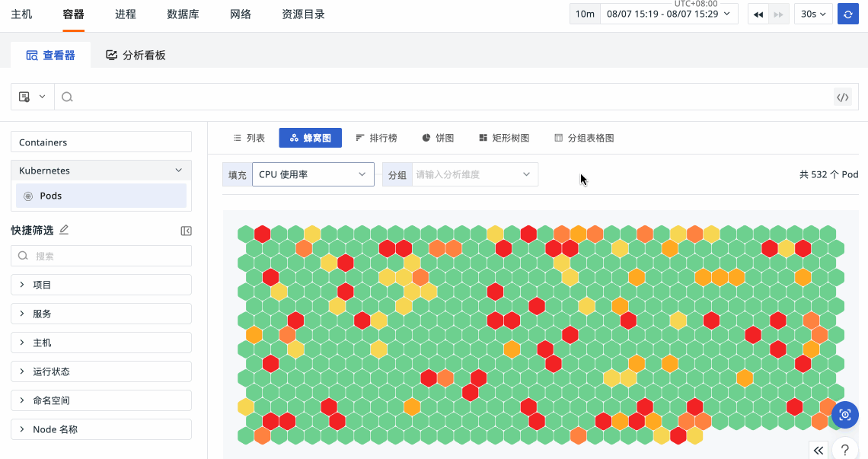868x459 pixels.
Task: Expand the 命名空间 filter section
Action: [x=101, y=400]
